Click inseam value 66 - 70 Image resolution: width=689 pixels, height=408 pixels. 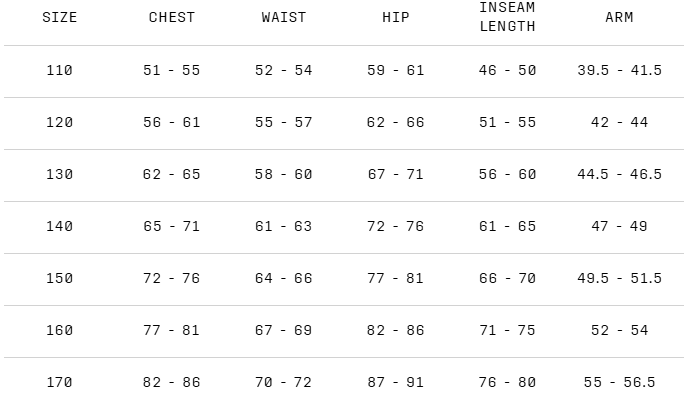tap(507, 278)
